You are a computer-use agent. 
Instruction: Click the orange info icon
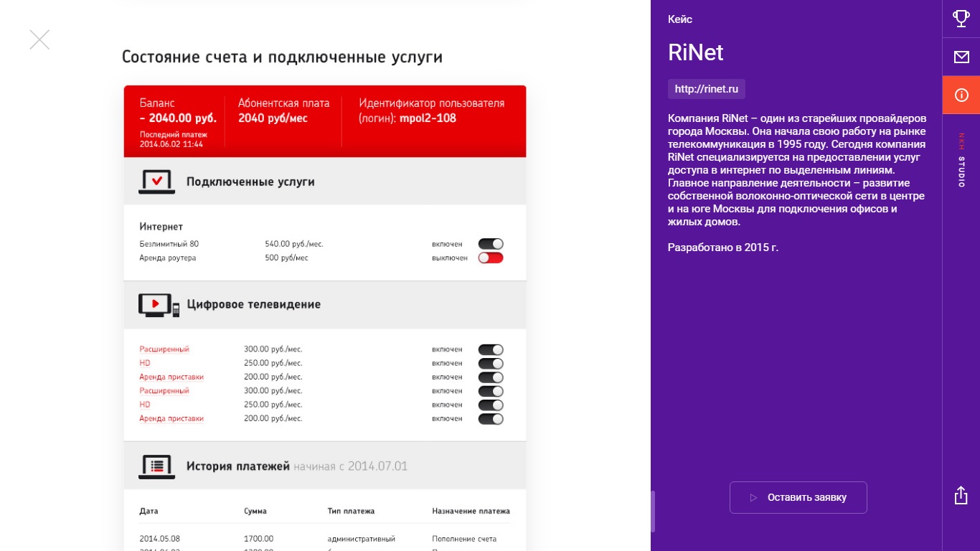coord(961,95)
